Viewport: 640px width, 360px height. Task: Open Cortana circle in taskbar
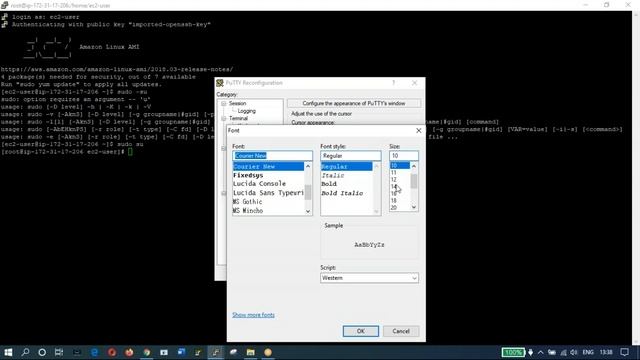click(42, 352)
